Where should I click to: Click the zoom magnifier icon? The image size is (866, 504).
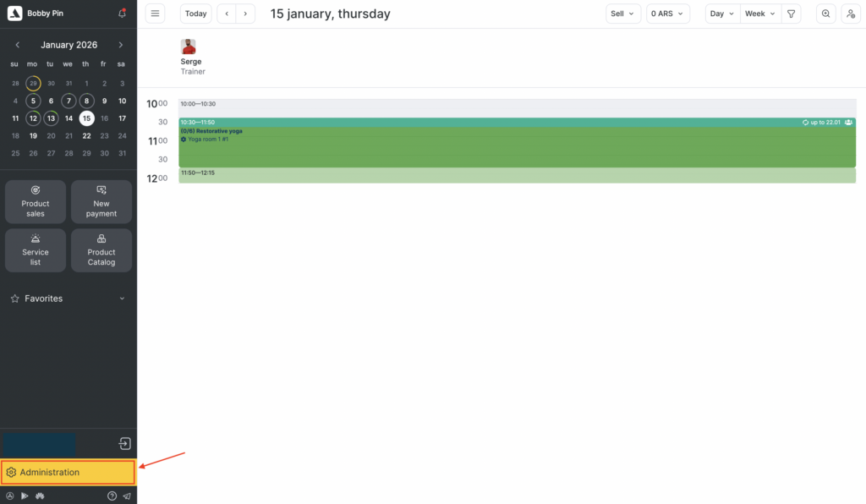826,14
